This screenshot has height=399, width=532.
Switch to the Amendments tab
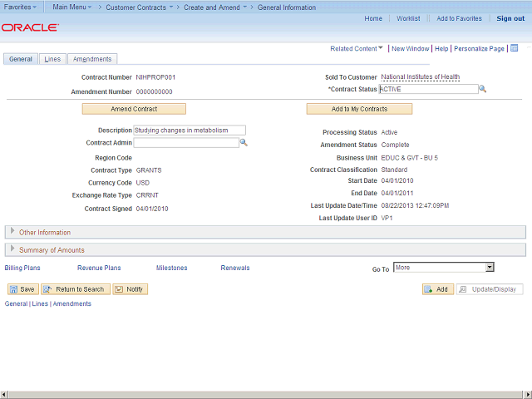[91, 59]
